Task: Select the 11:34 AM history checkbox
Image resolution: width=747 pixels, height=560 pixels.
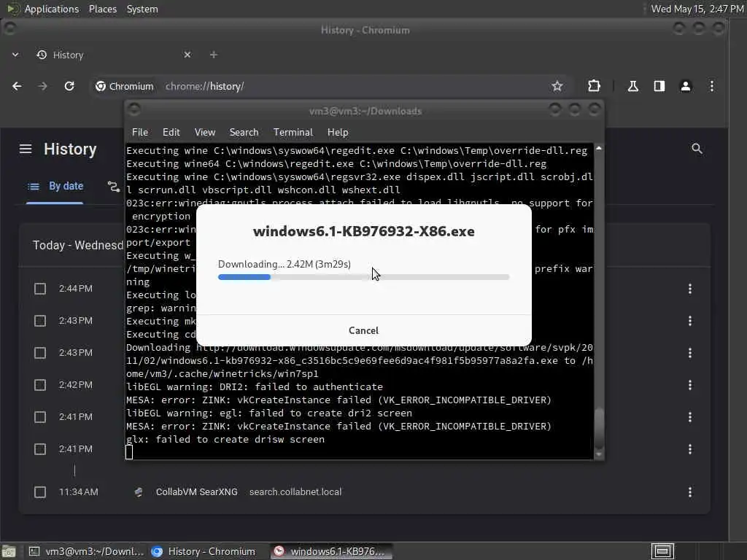Action: (40, 492)
